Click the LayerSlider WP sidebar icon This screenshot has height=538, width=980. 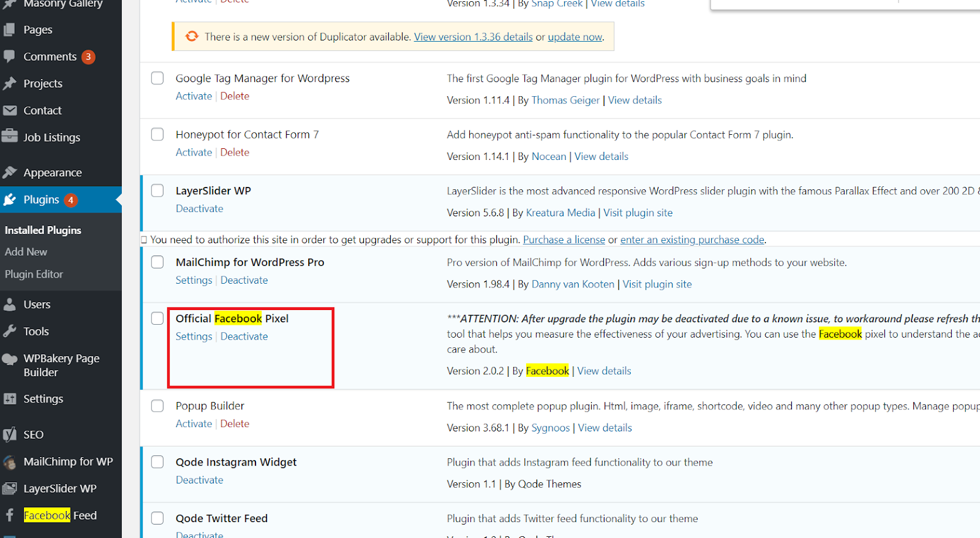tap(9, 488)
